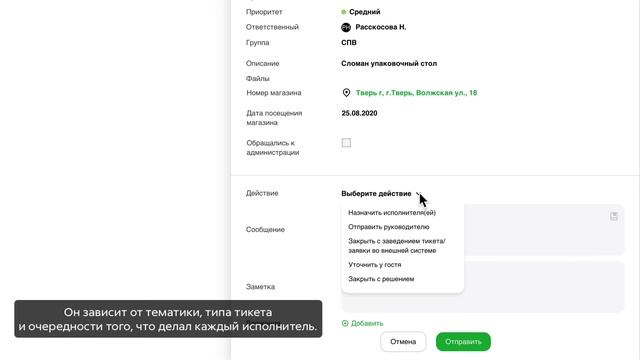Open the Выберите действие combo box
The image size is (640, 360).
click(x=381, y=193)
